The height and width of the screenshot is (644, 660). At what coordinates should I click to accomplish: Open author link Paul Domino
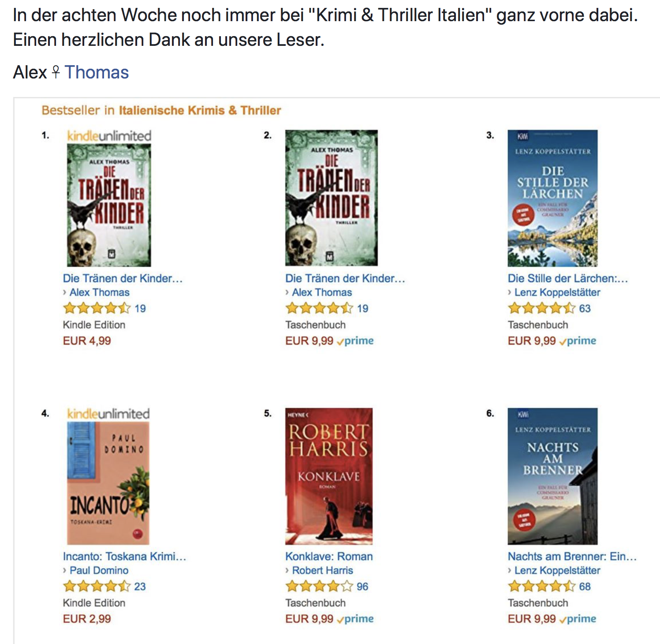coord(99,570)
